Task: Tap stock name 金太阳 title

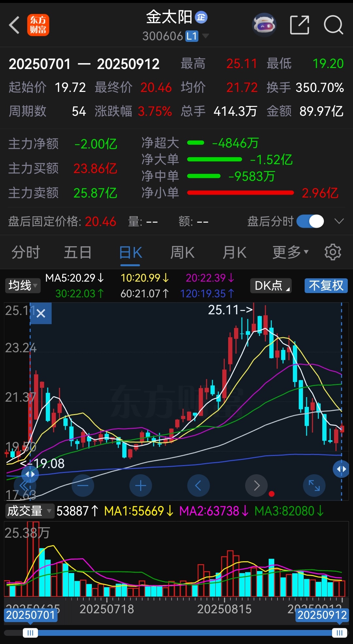Action: (169, 17)
